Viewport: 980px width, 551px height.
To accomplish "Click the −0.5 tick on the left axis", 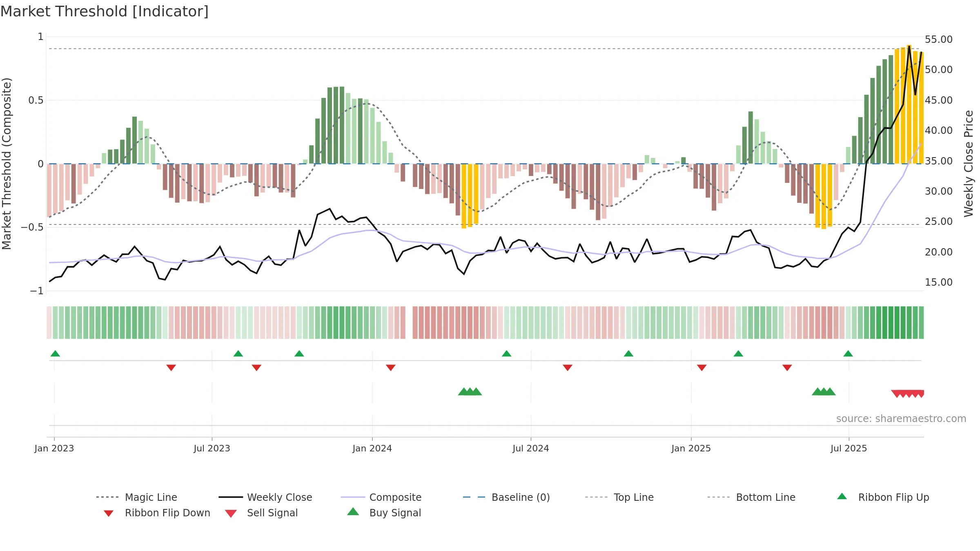I will (x=32, y=227).
